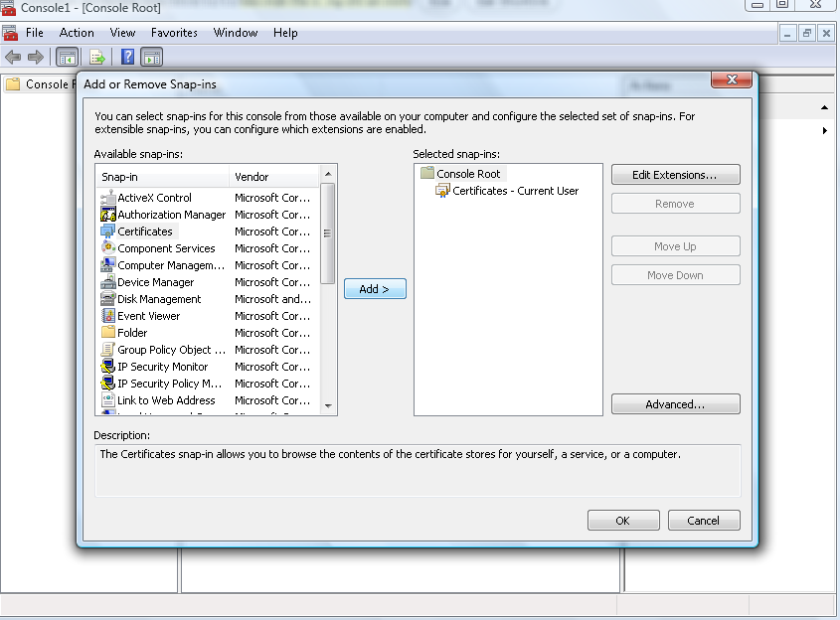Select the Authorization Manager snap-in icon

click(108, 215)
